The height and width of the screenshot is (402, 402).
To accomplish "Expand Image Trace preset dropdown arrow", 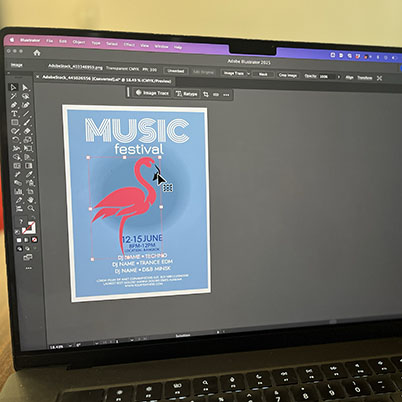I will [x=248, y=73].
